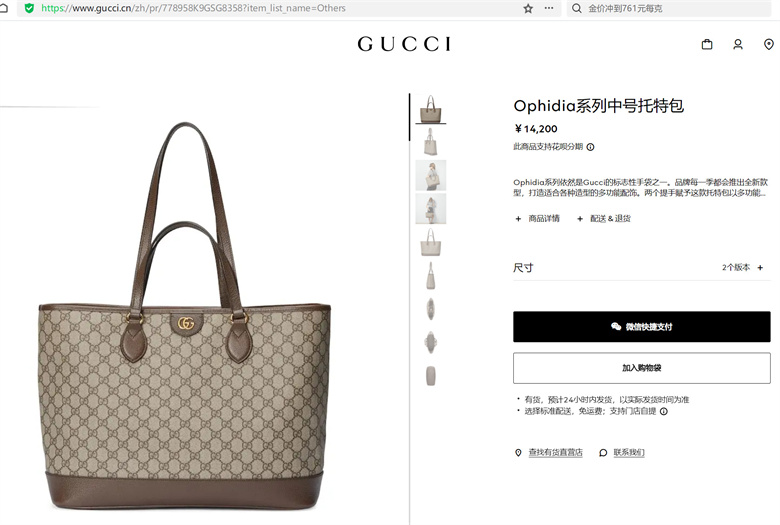
Task: Open the browser three-dots more menu
Action: pos(549,8)
